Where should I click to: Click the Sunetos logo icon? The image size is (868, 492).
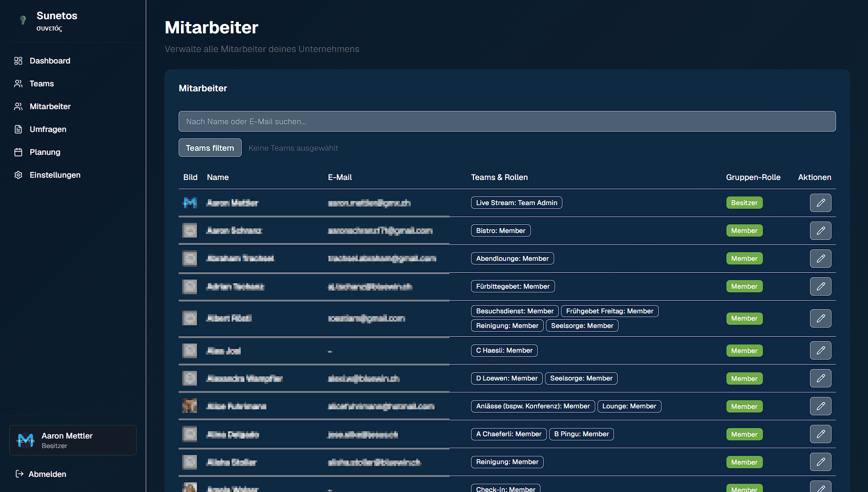pyautogui.click(x=23, y=20)
